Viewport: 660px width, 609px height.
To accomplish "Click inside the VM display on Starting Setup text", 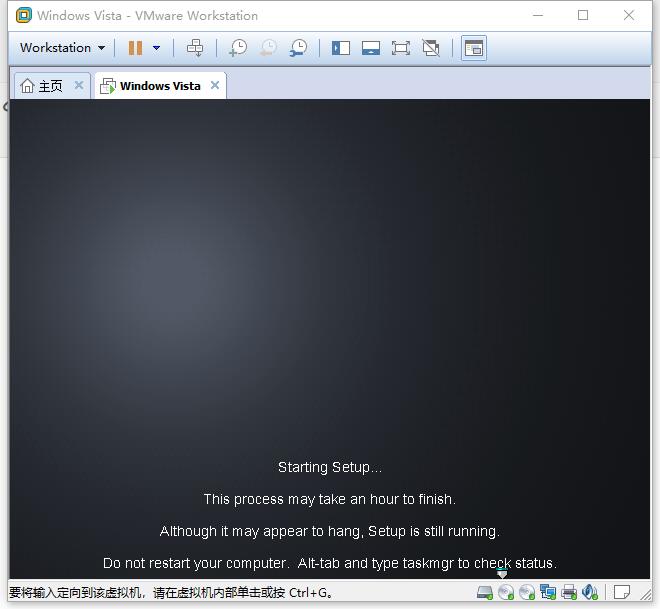I will point(330,467).
